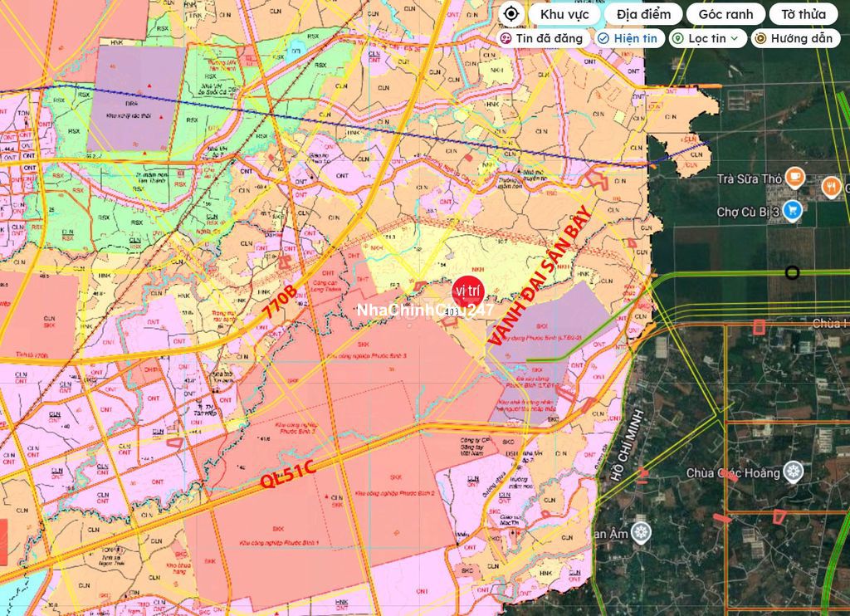Open the Hướng dẫn guide video
Screen dimensions: 850x616
(796, 38)
